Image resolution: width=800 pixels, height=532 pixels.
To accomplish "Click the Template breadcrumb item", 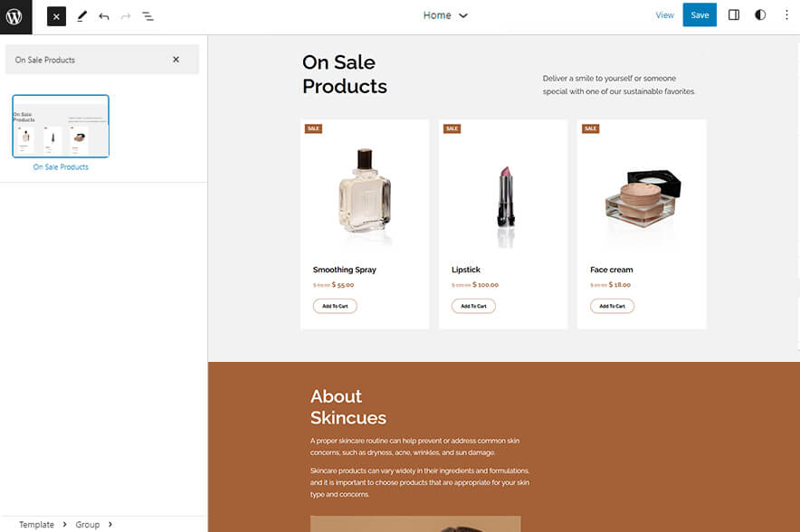I will click(x=37, y=524).
